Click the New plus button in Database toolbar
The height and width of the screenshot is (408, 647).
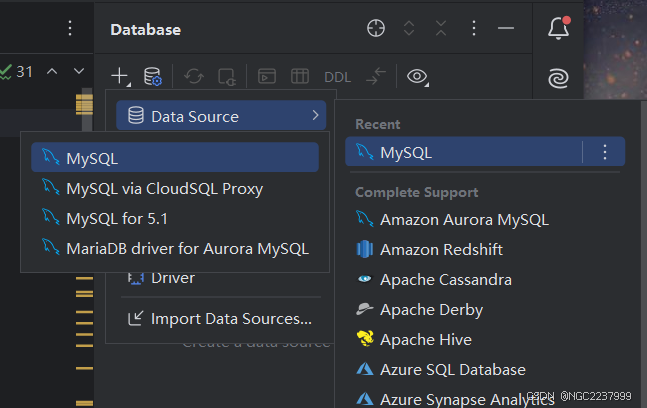tap(120, 76)
